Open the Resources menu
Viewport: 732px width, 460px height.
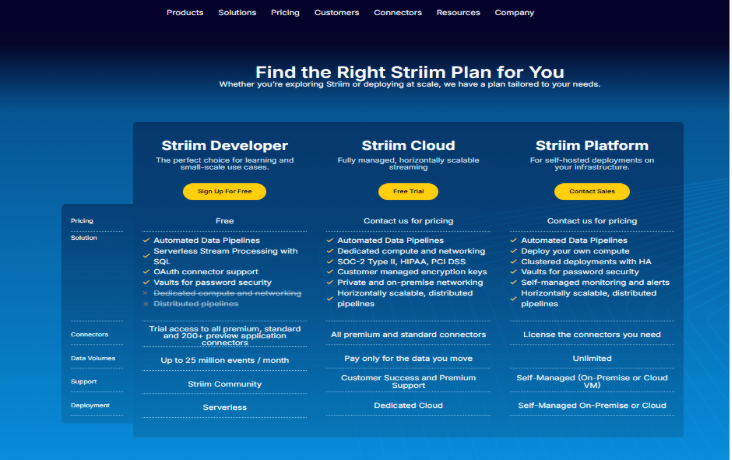point(458,13)
